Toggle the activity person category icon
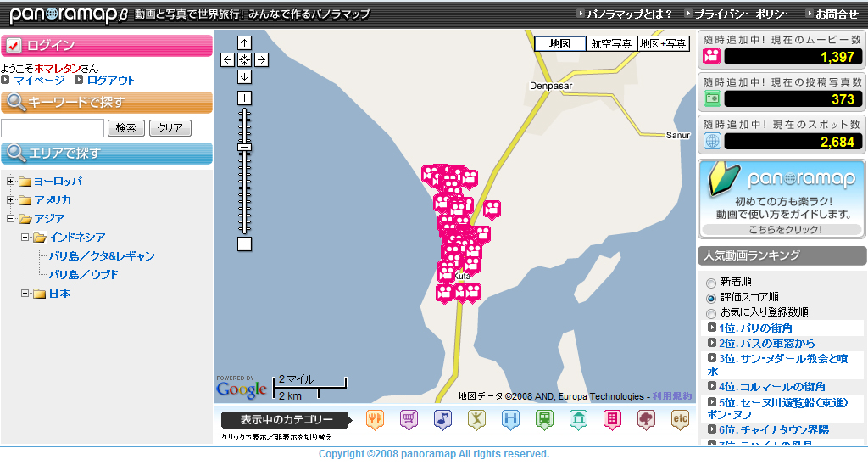Screen dimensions: 868x465 [x=476, y=419]
